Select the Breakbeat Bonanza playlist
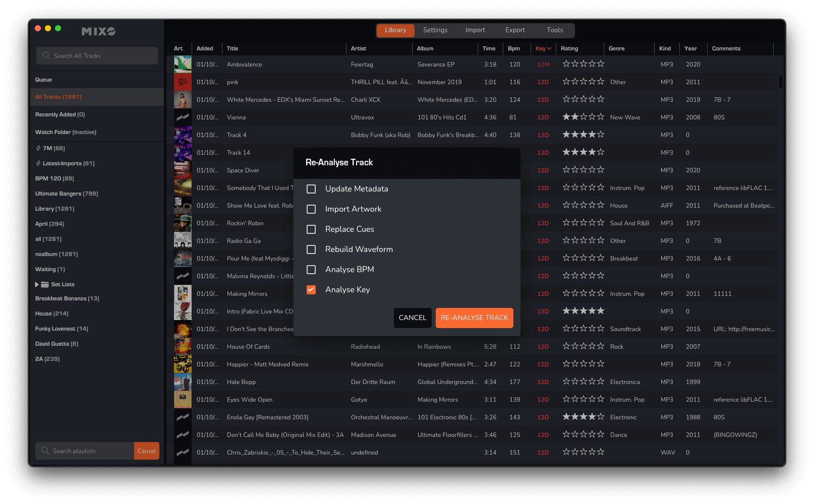The image size is (814, 504). 67,298
